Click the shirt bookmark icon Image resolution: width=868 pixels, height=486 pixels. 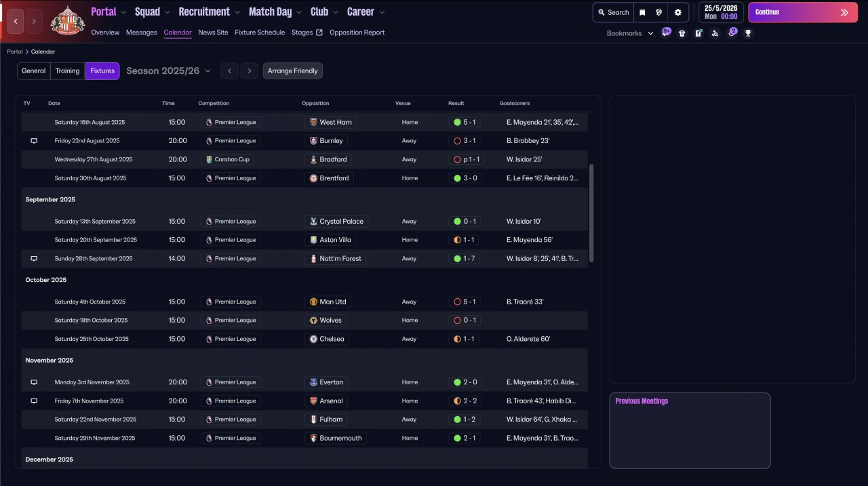coord(682,33)
